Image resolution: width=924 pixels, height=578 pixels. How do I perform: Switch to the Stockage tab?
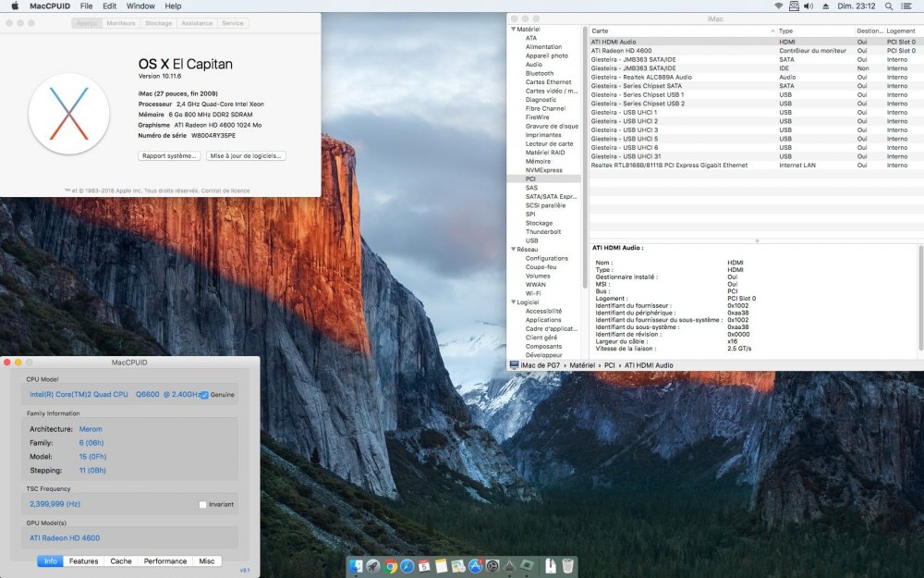pos(159,23)
